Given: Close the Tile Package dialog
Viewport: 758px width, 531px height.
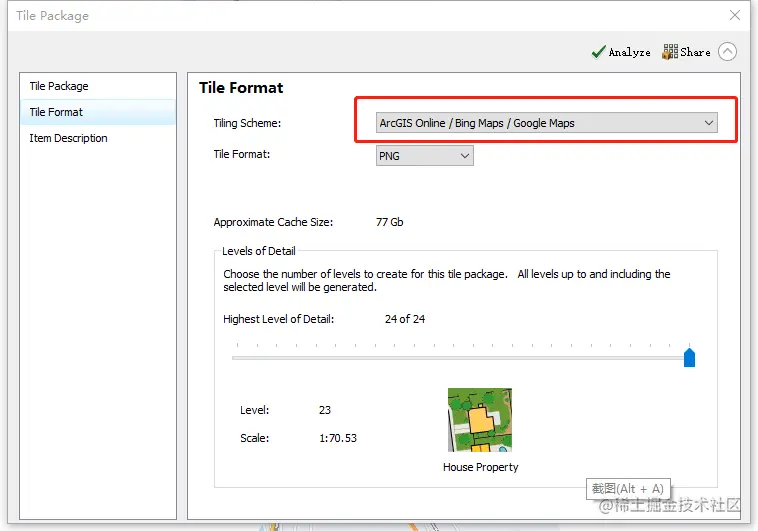Looking at the screenshot, I should (735, 15).
